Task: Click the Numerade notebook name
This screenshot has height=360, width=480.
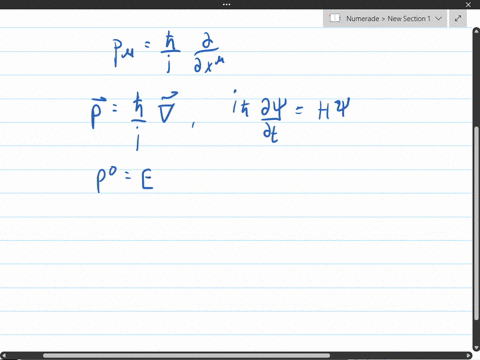Action: 362,18
